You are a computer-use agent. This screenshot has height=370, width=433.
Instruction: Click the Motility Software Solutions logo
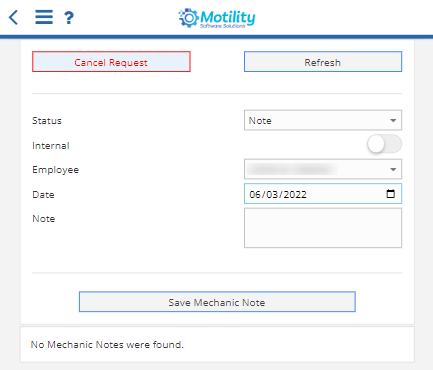217,18
